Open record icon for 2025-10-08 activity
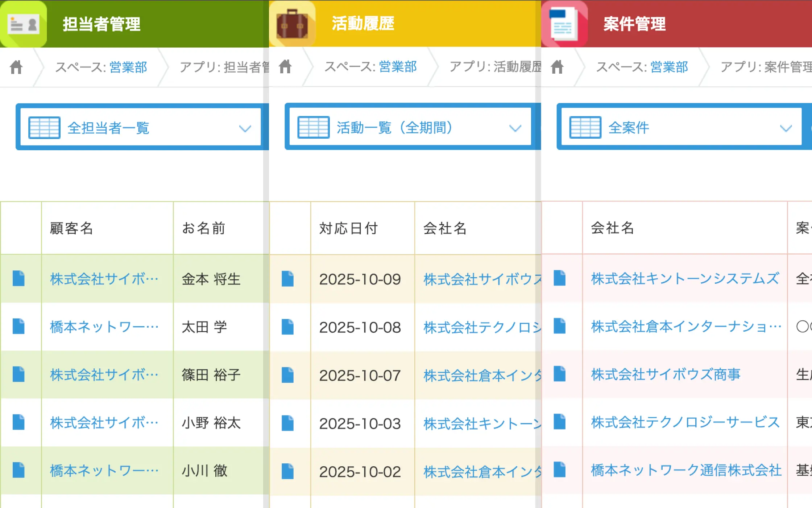The height and width of the screenshot is (508, 812). pyautogui.click(x=287, y=327)
